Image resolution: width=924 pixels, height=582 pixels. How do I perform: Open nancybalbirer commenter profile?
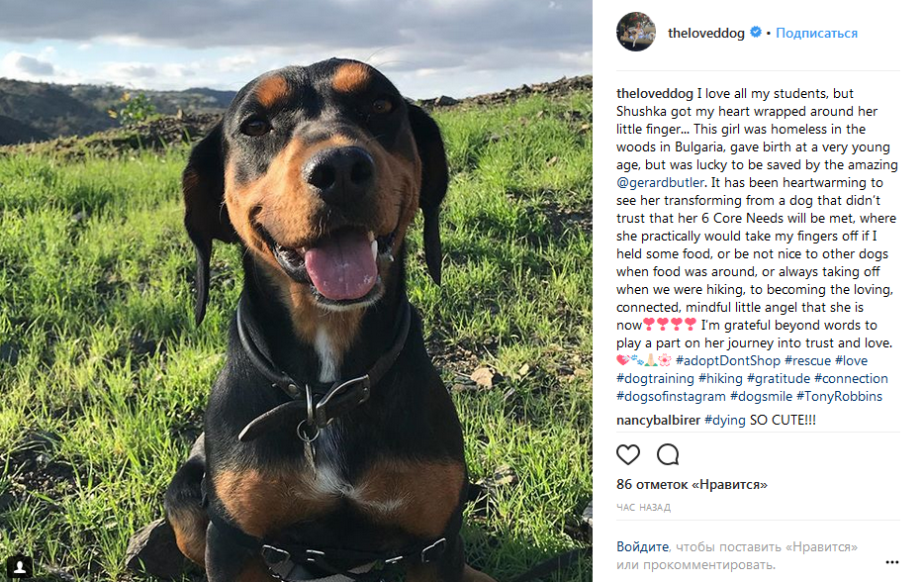coord(658,421)
